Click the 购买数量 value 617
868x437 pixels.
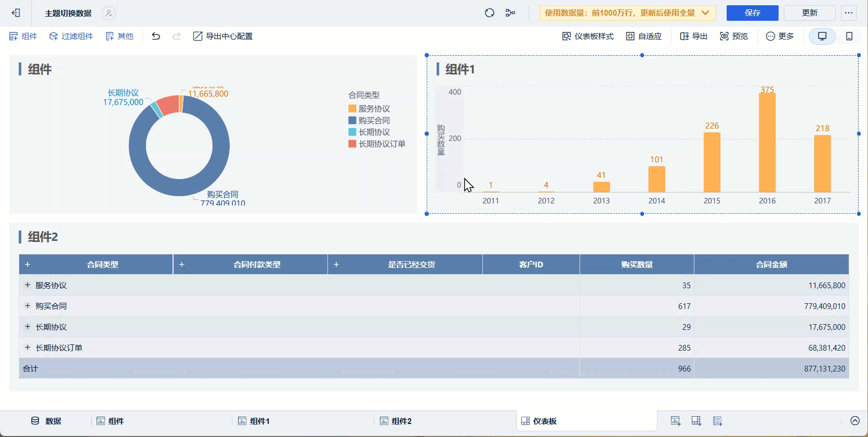684,306
